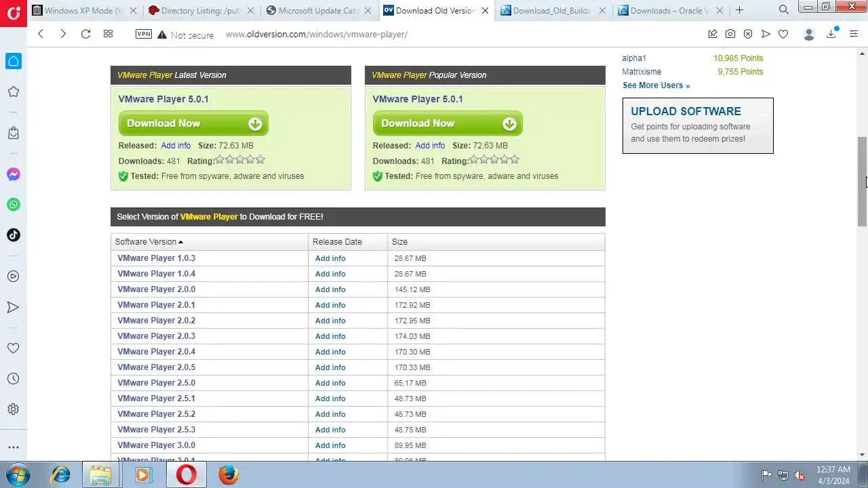Open Facebook Messenger in sidebar

coord(13,174)
